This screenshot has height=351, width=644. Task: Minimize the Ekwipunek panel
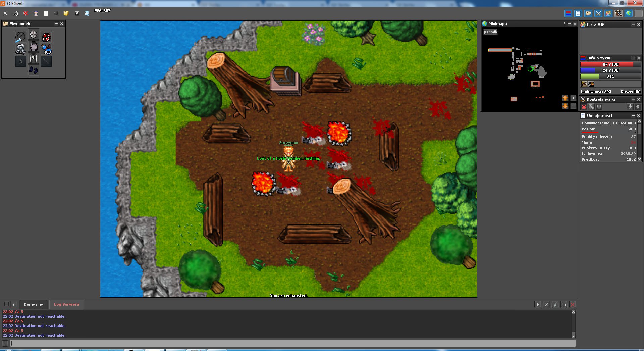point(56,24)
